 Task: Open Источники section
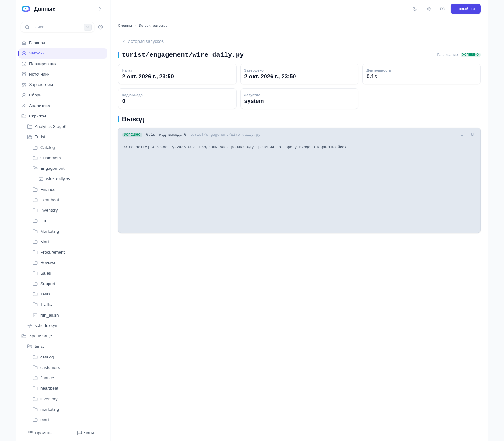click(x=63, y=74)
